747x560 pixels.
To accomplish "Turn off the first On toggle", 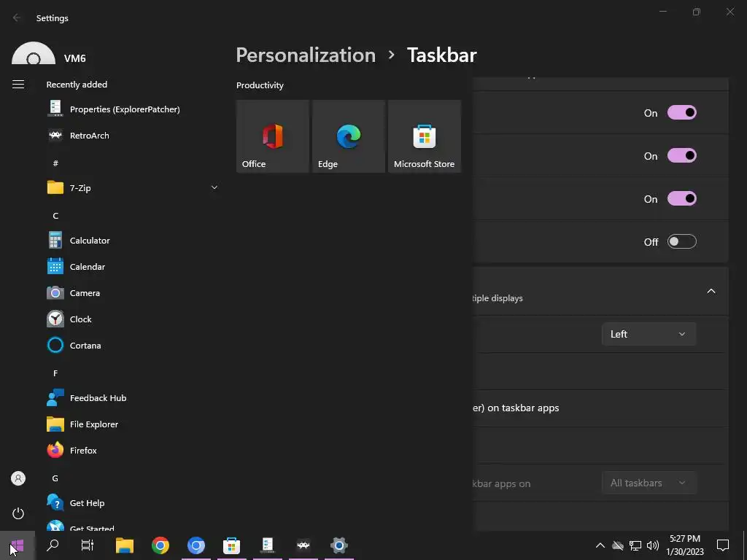I will coord(682,113).
